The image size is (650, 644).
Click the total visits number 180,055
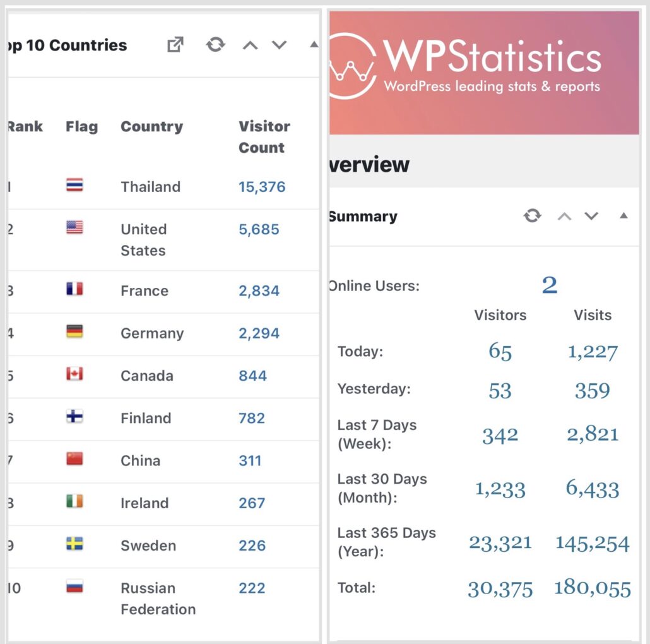tap(592, 588)
